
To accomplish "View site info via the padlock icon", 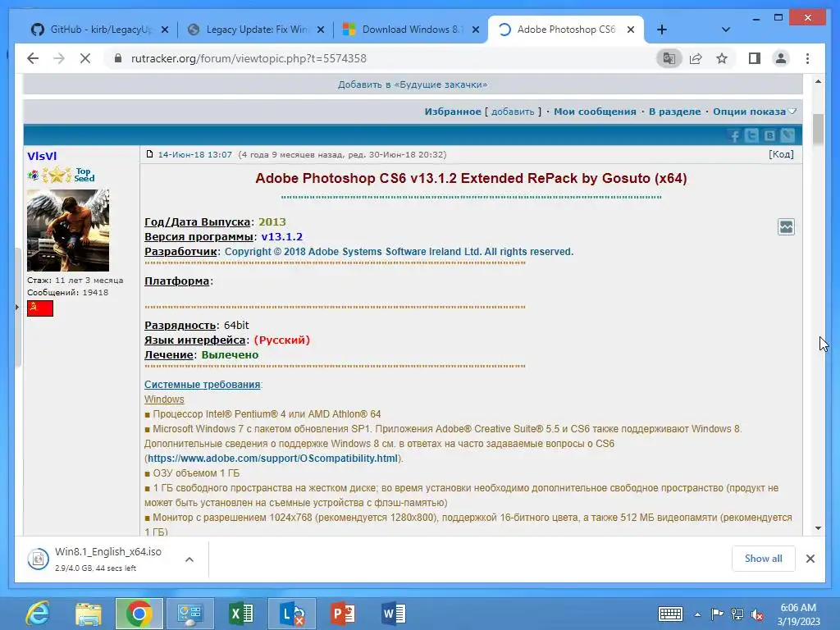I will (118, 58).
